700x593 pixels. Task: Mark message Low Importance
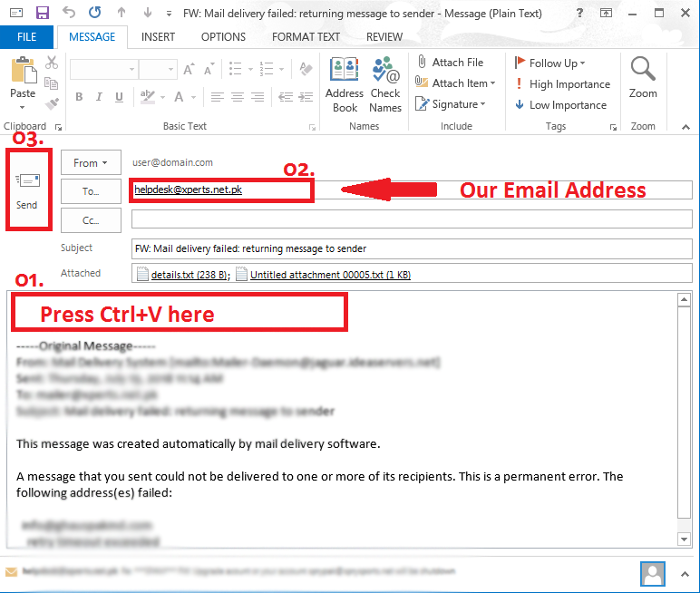(560, 105)
